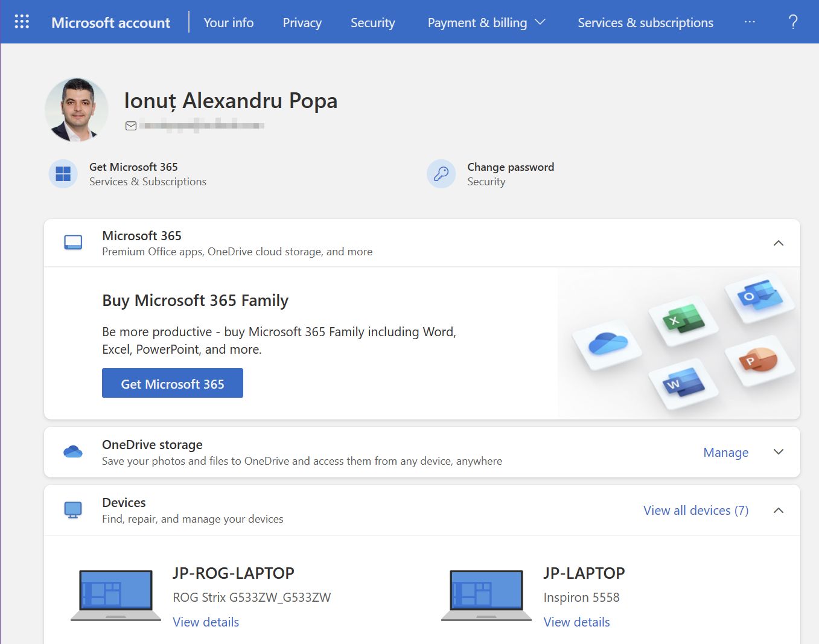Click the Outlook app tile in promo image
The height and width of the screenshot is (644, 819).
(759, 298)
